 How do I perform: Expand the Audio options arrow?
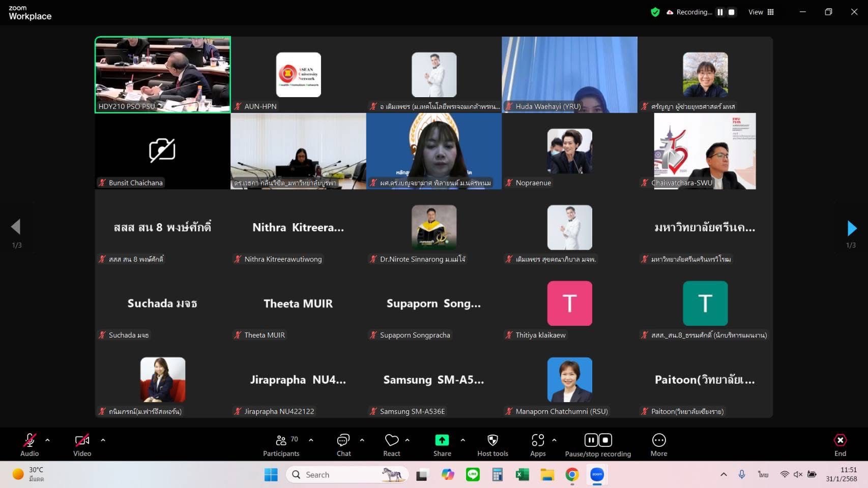coord(48,440)
